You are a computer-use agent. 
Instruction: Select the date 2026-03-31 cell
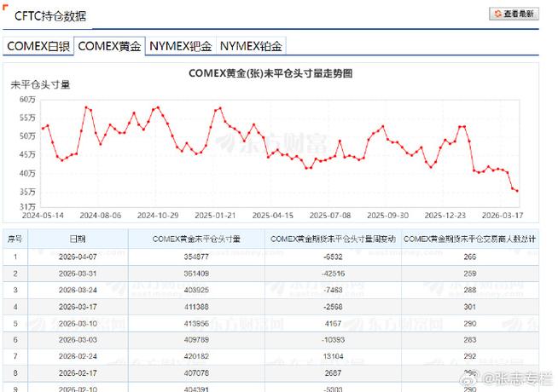78,274
